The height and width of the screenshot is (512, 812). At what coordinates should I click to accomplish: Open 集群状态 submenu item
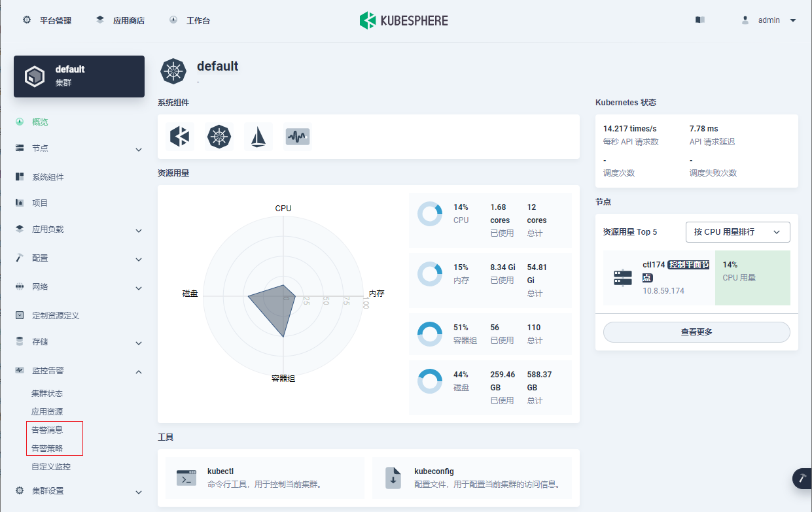(47, 394)
